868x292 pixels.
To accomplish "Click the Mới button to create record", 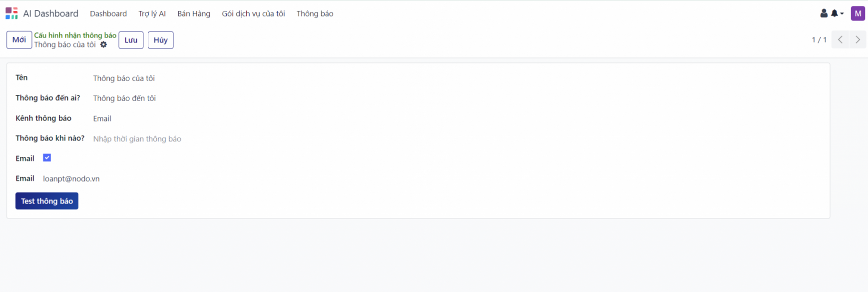I will (x=19, y=40).
